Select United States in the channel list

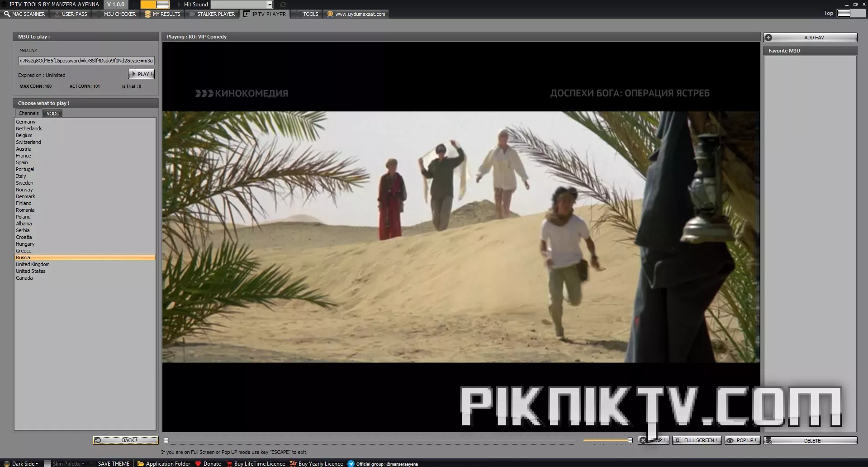(85, 271)
